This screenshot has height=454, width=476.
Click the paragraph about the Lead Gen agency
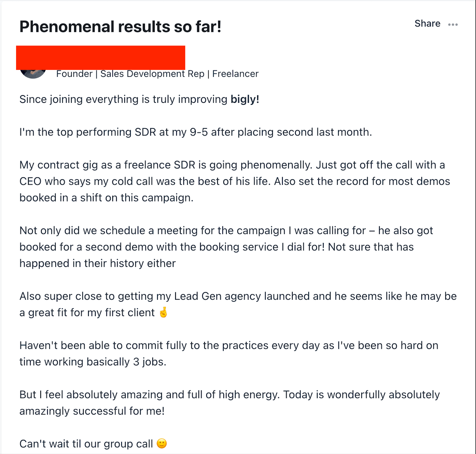click(238, 304)
